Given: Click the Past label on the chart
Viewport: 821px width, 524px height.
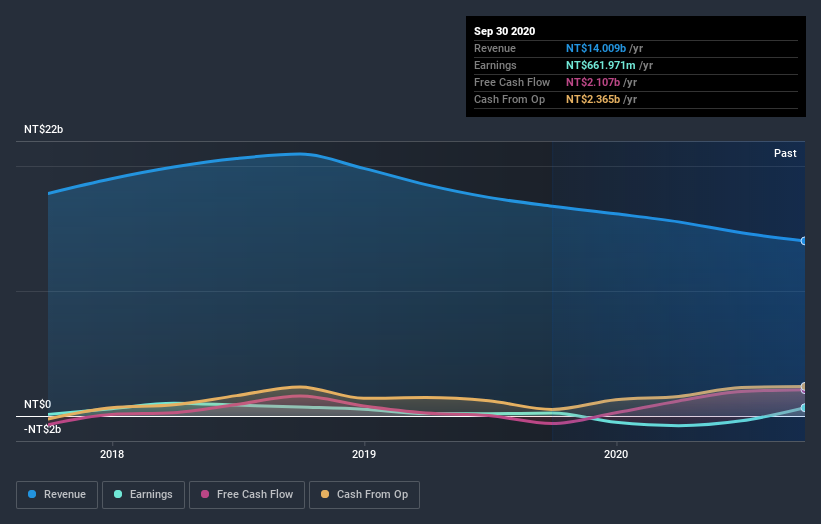Looking at the screenshot, I should click(x=785, y=153).
